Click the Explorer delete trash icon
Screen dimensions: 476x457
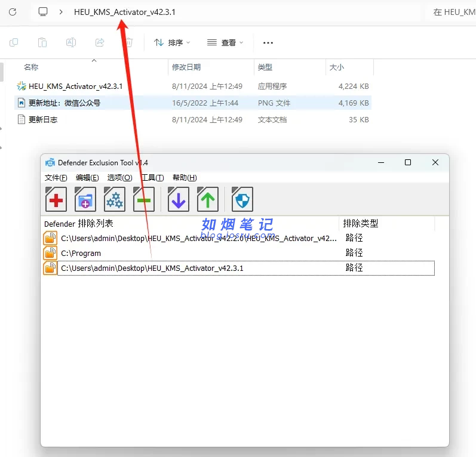[129, 42]
